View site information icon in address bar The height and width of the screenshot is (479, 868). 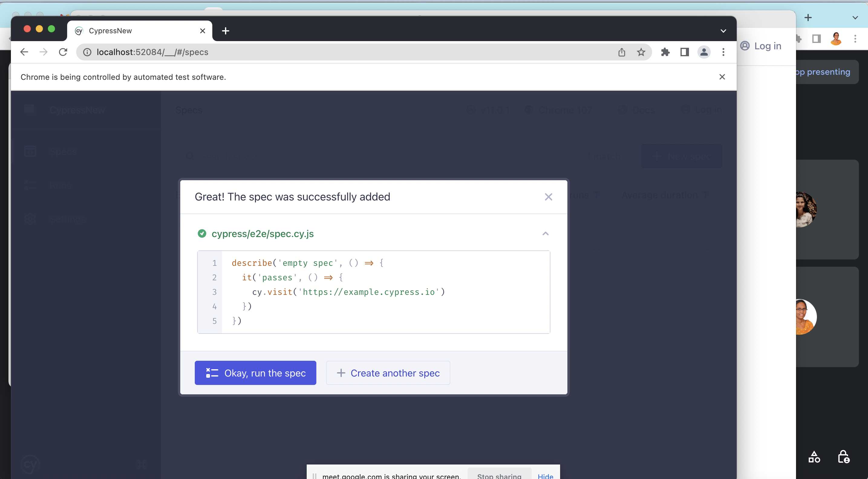click(x=87, y=52)
